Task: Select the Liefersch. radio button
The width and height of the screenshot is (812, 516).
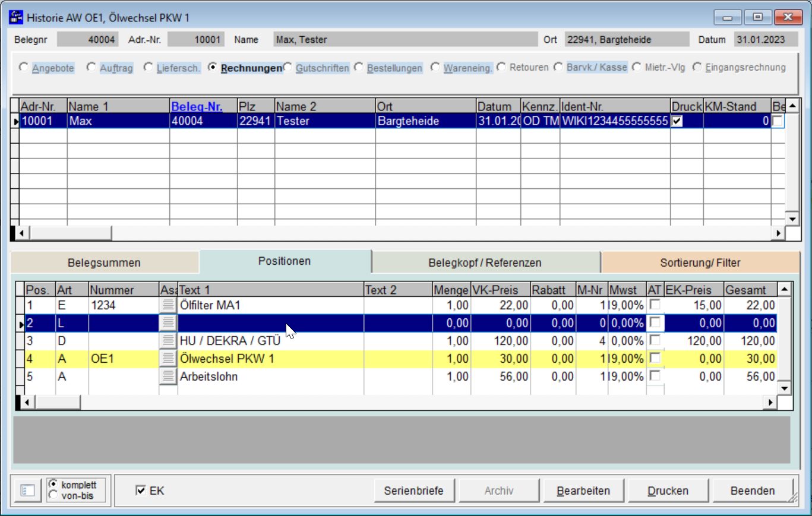Action: pyautogui.click(x=148, y=67)
